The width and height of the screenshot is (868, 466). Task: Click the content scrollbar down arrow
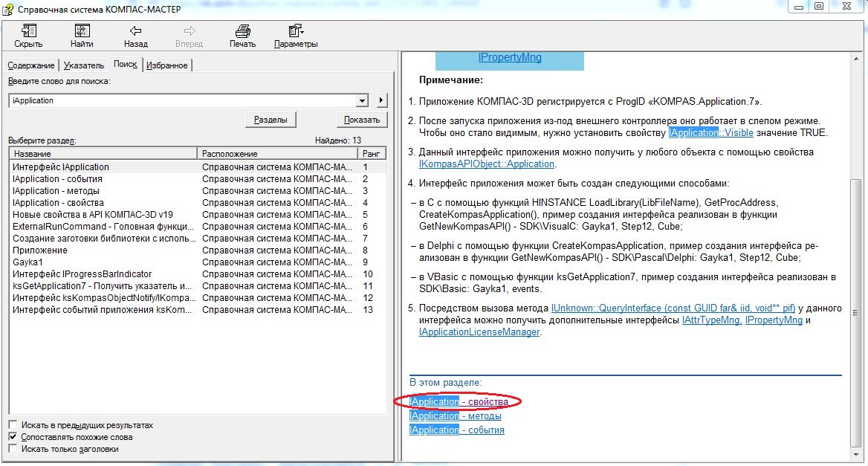856,454
